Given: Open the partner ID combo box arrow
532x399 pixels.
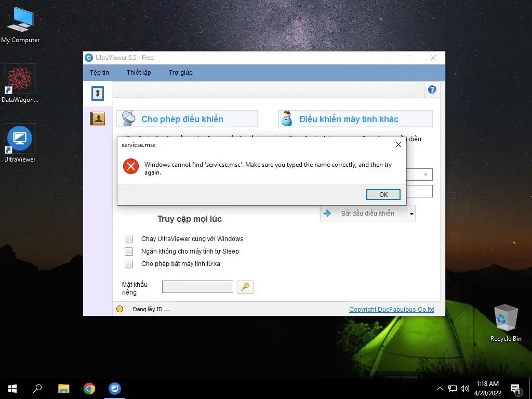Looking at the screenshot, I should (x=425, y=175).
